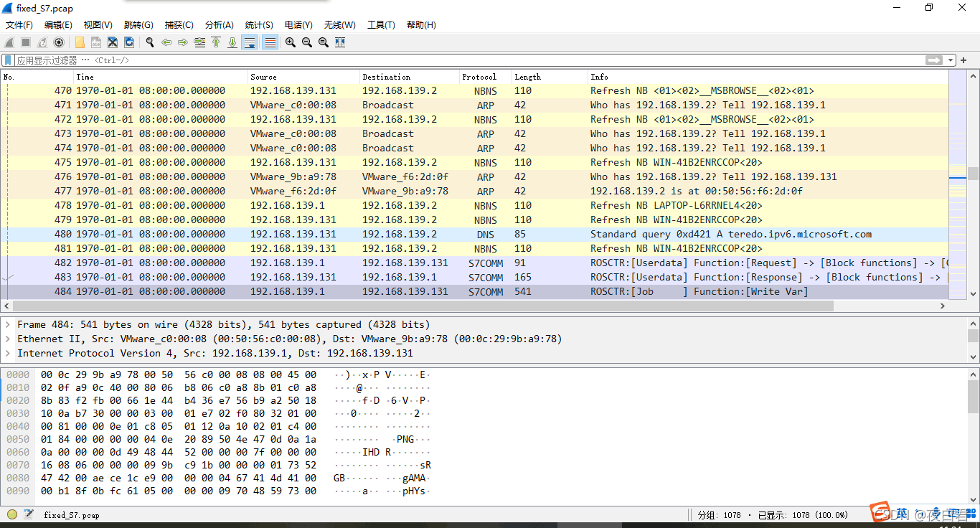Toggle packet list colorization

click(270, 42)
